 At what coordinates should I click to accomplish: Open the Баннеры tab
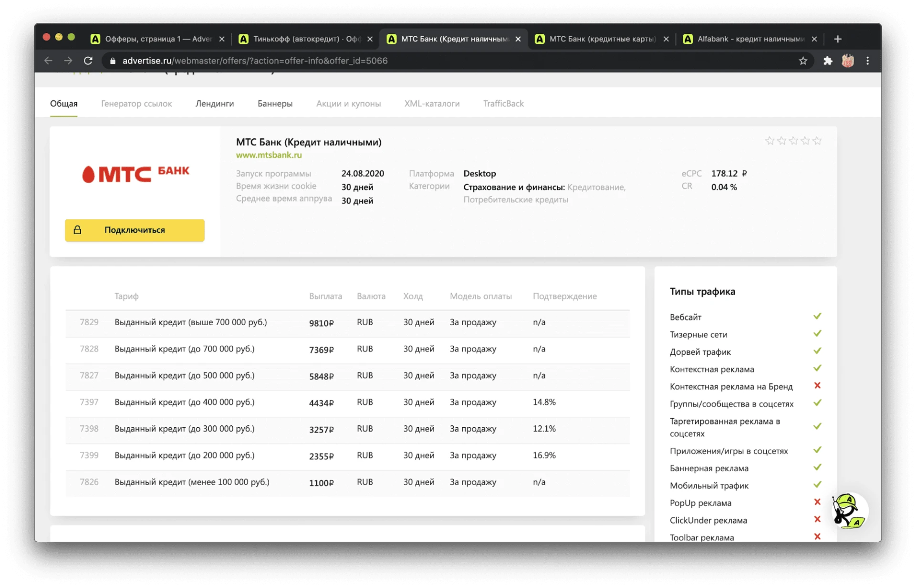click(275, 103)
